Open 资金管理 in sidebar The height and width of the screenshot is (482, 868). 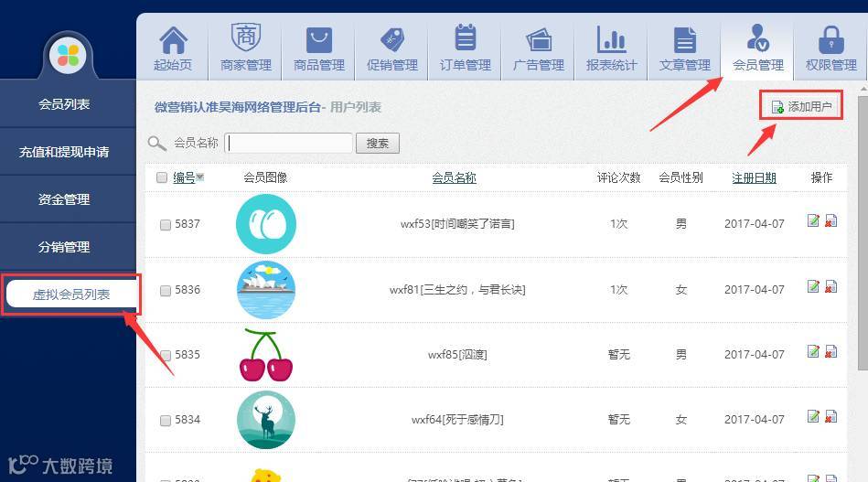click(64, 199)
